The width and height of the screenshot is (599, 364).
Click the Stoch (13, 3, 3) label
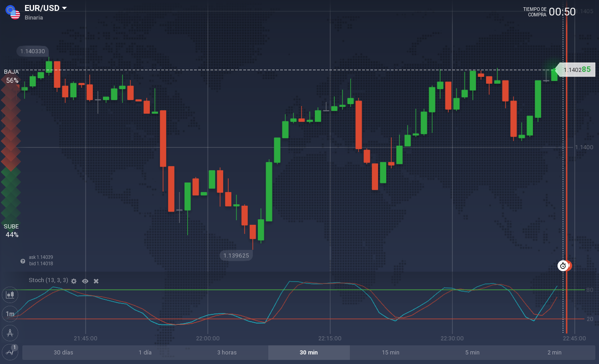pos(48,280)
